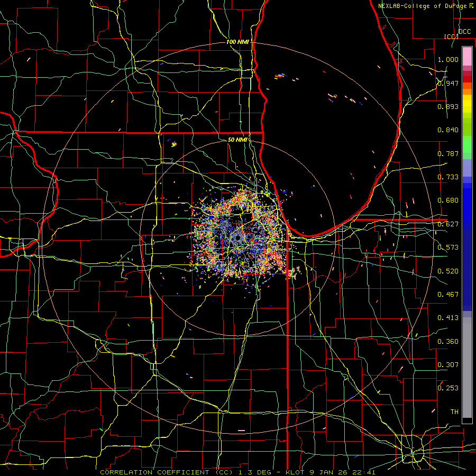Pick the dark navy segment of the color bar

pyautogui.click(x=467, y=270)
